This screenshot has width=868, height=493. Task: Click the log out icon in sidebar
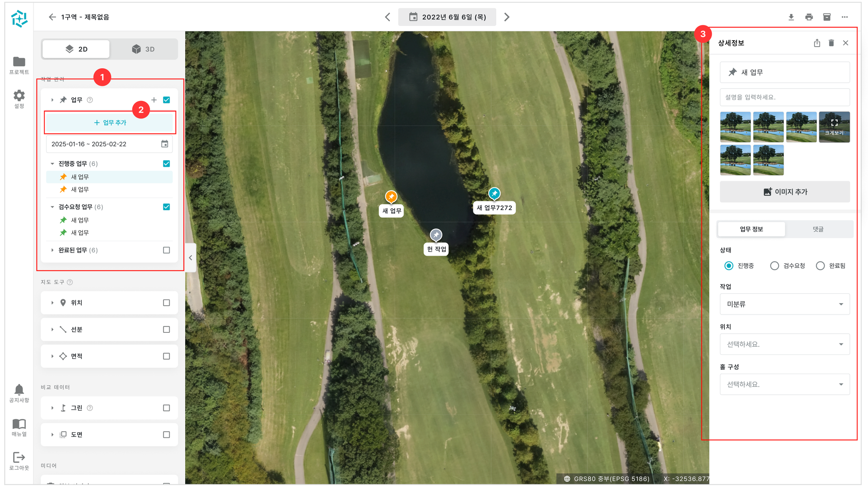point(19,461)
